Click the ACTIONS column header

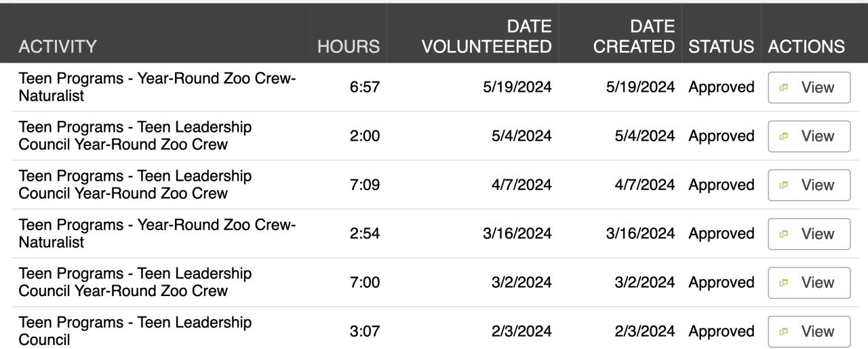click(806, 47)
